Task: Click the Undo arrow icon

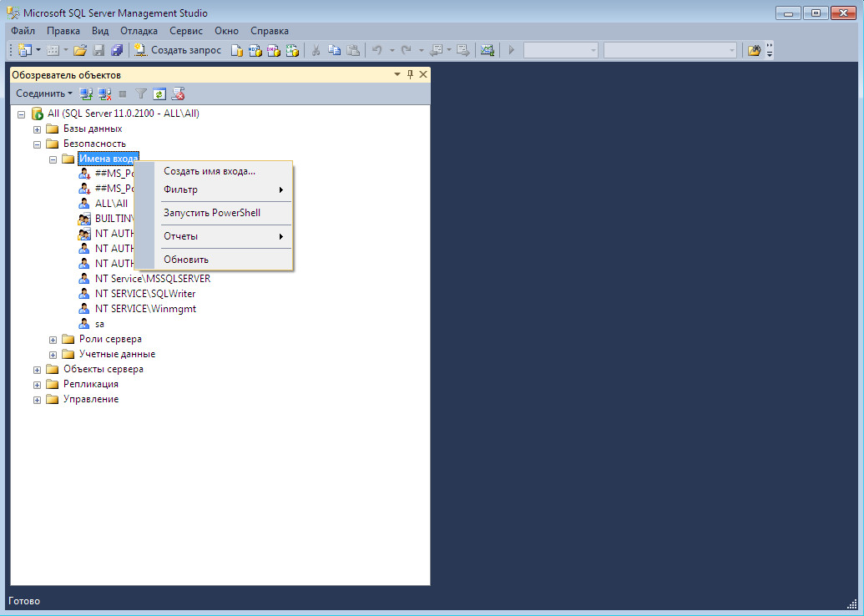Action: (x=377, y=50)
